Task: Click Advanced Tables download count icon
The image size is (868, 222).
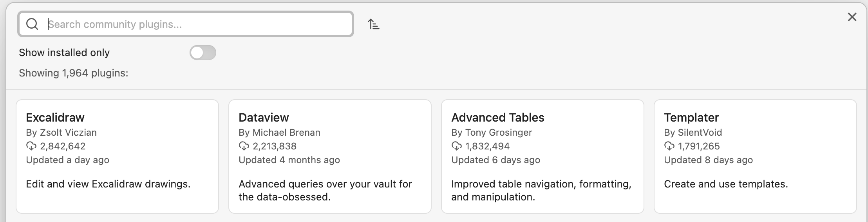Action: point(456,146)
